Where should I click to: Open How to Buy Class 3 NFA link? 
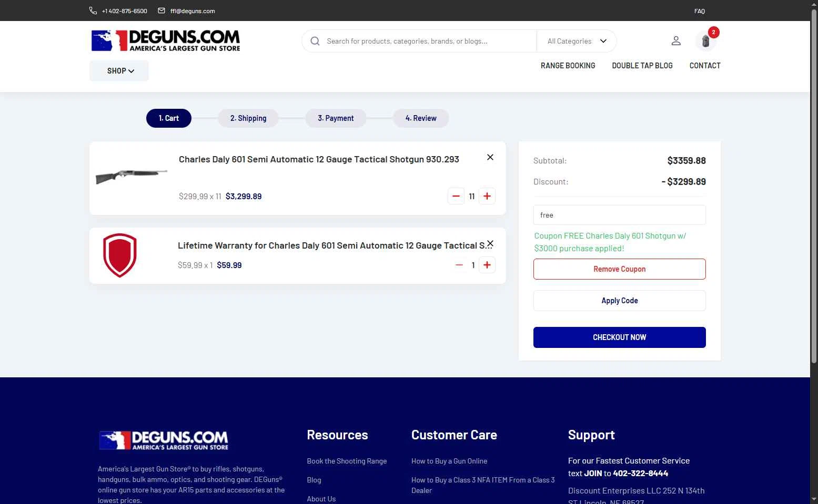click(x=483, y=485)
